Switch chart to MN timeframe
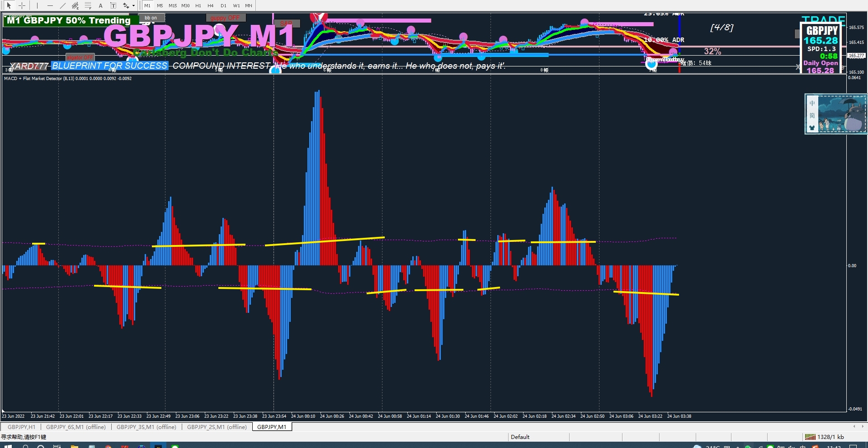This screenshot has height=448, width=868. 249,5
